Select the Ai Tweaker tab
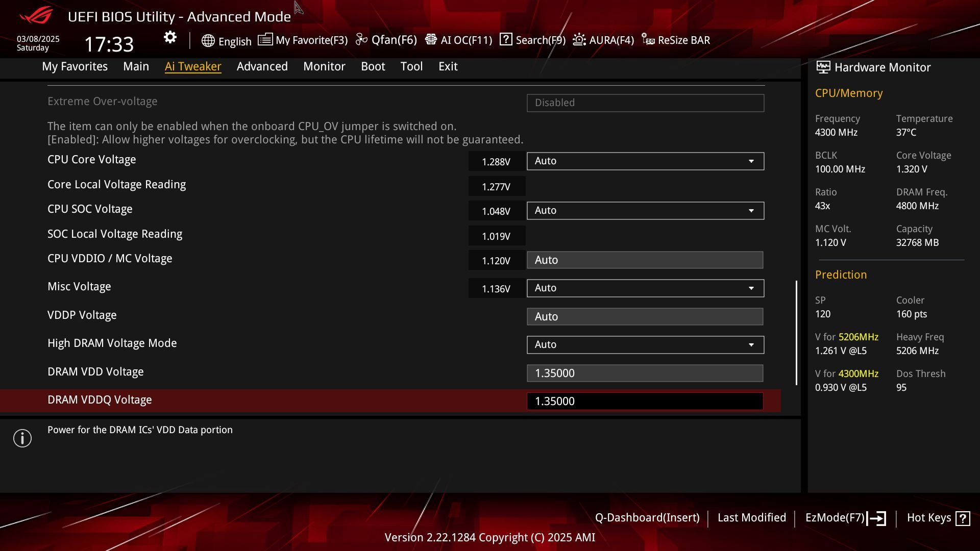This screenshot has width=980, height=551. click(x=193, y=66)
